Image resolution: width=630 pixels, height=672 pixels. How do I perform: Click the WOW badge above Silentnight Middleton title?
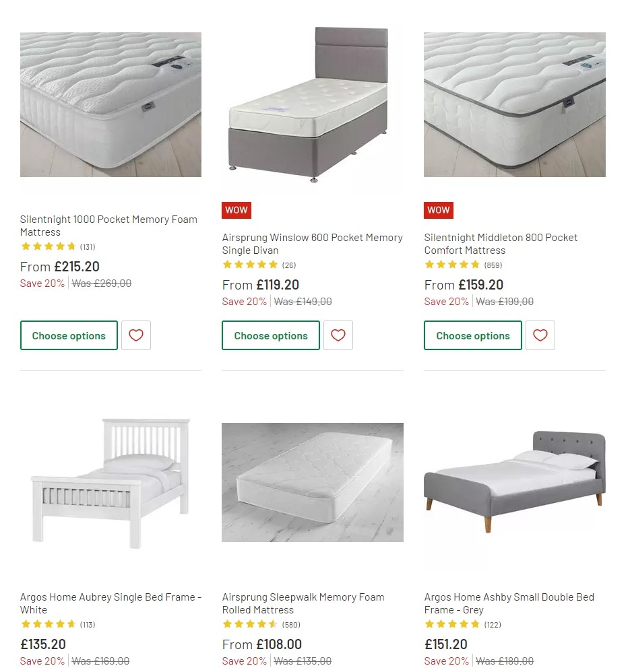(438, 210)
